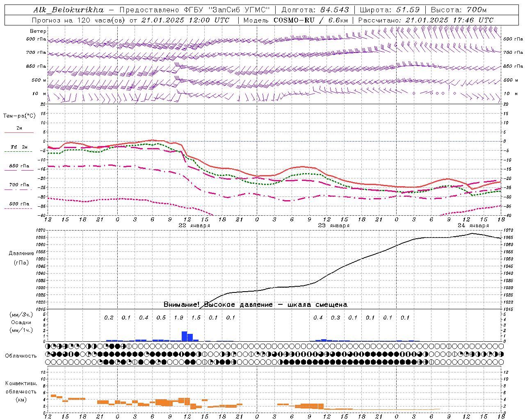The image size is (525, 420).
Task: Click the 700 гПа temperature legend entry
Action: tap(19, 185)
